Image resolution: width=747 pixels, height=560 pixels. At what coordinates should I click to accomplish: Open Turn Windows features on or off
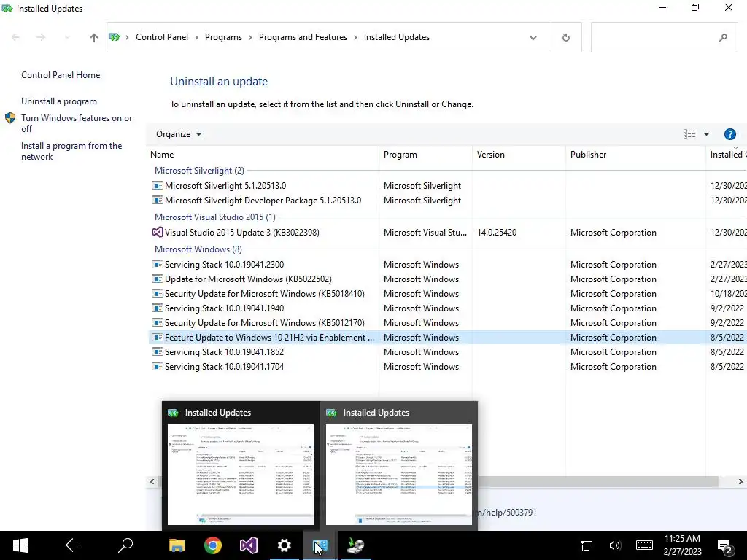pos(76,123)
